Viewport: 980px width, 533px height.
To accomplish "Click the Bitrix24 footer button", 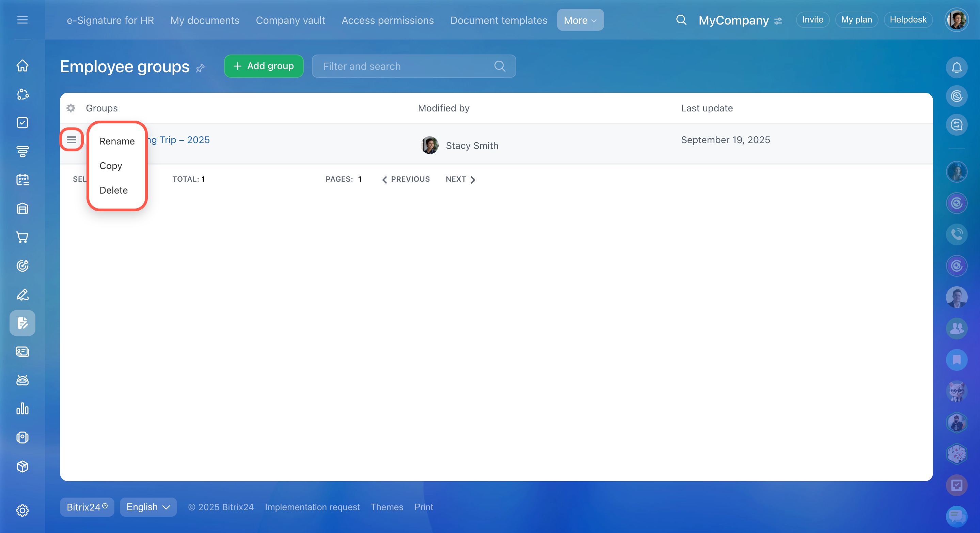I will [x=87, y=507].
